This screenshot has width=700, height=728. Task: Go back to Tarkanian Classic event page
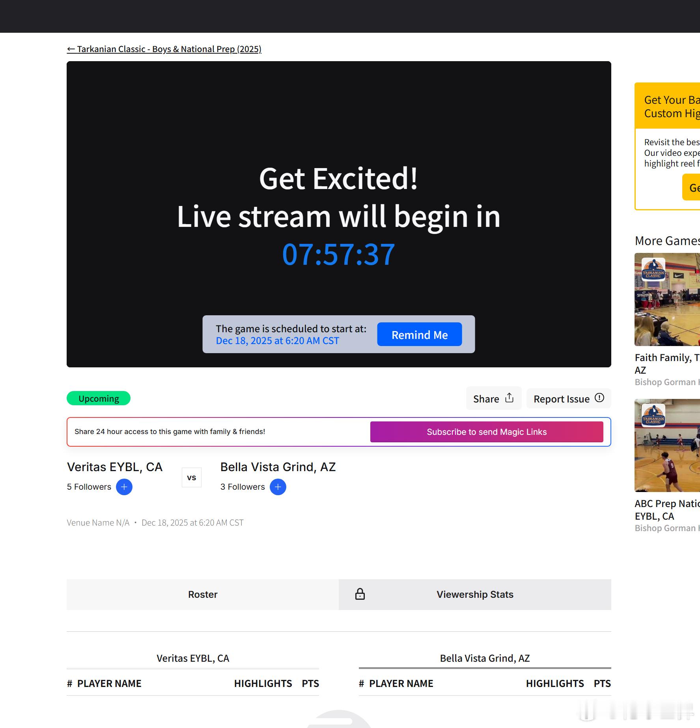[x=164, y=49]
